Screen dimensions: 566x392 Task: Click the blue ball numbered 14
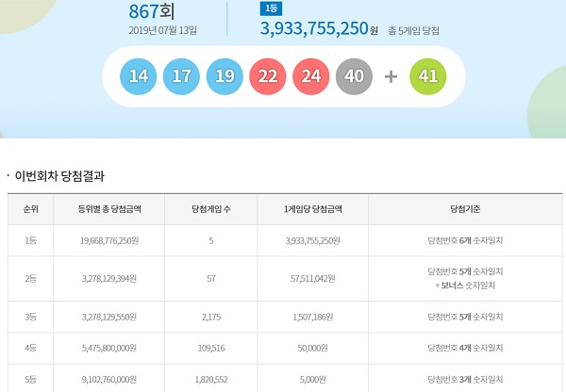pos(139,76)
